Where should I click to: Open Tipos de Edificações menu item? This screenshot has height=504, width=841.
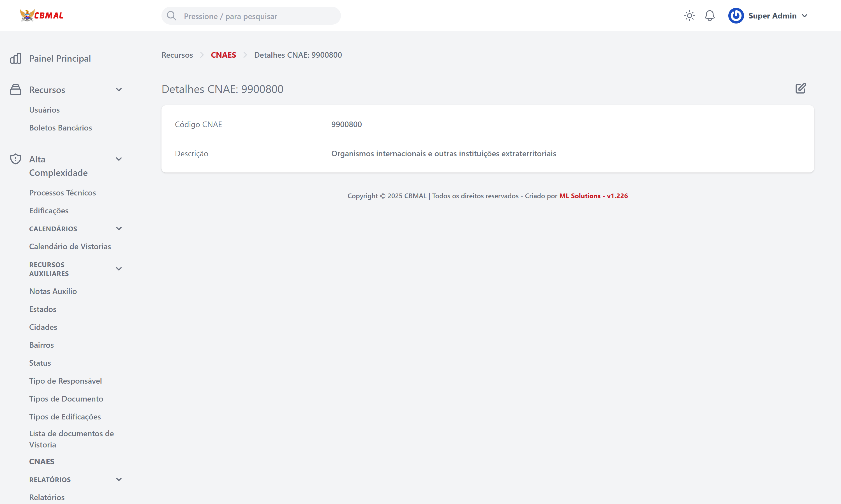65,417
